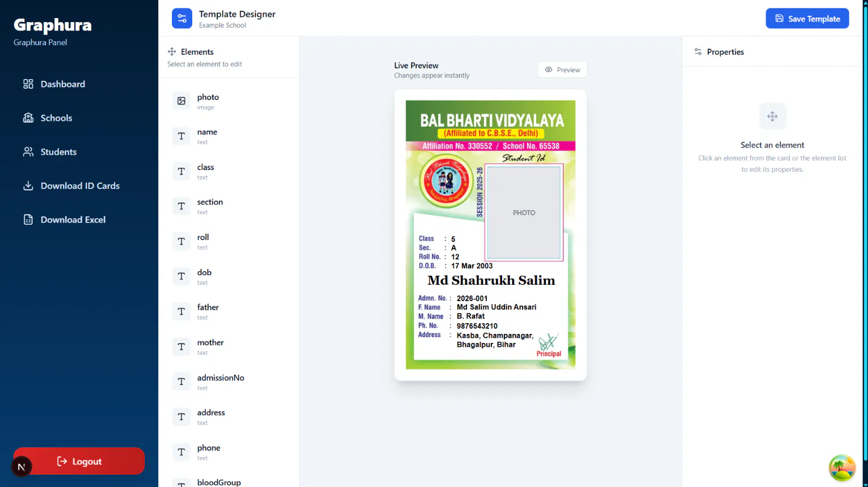Select the photo element in the list

point(228,101)
